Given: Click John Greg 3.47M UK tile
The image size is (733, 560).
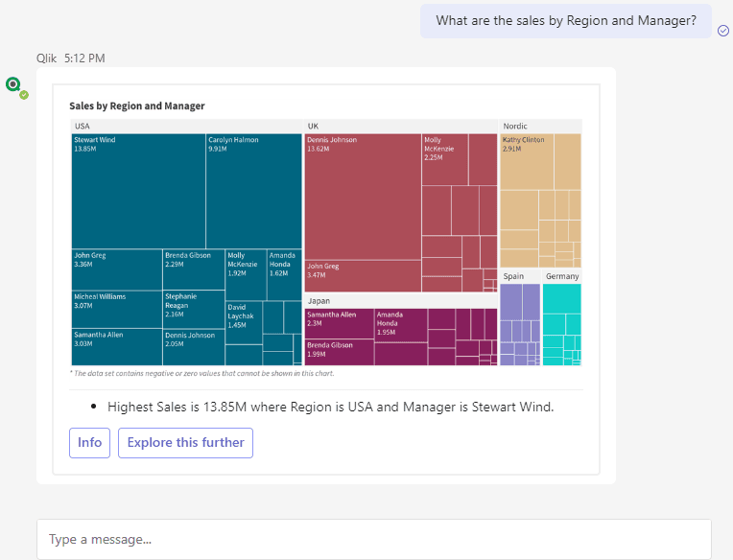Looking at the screenshot, I should [x=363, y=276].
